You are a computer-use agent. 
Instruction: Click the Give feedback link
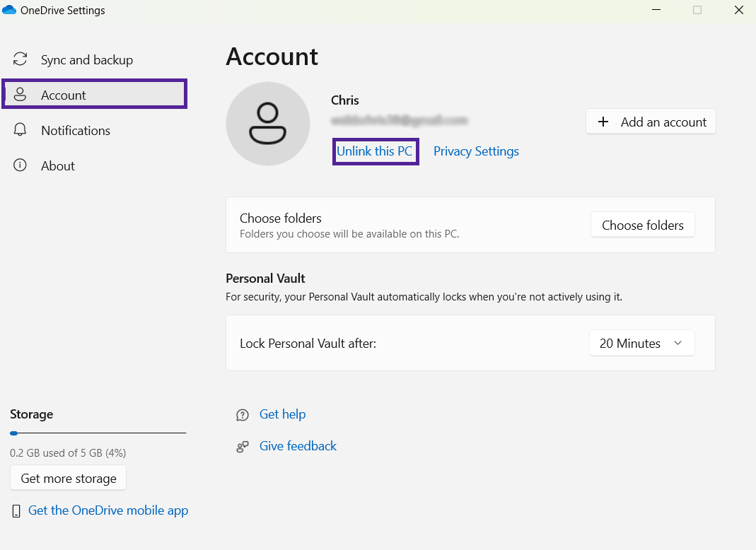298,446
